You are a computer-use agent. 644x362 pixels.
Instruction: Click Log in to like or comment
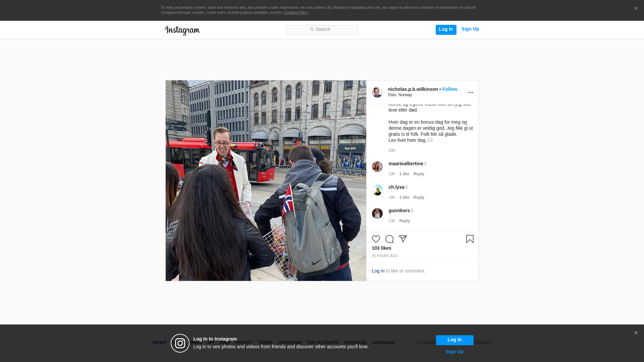coord(378,271)
